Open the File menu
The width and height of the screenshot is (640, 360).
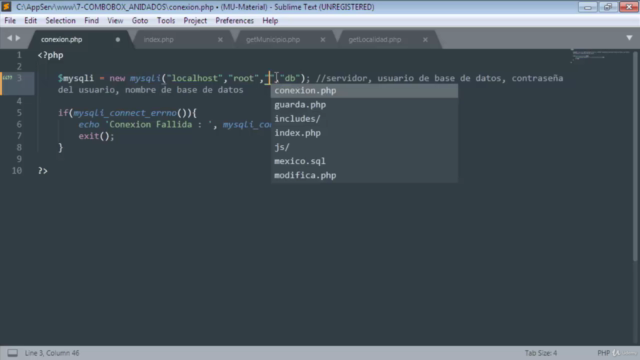(10, 20)
